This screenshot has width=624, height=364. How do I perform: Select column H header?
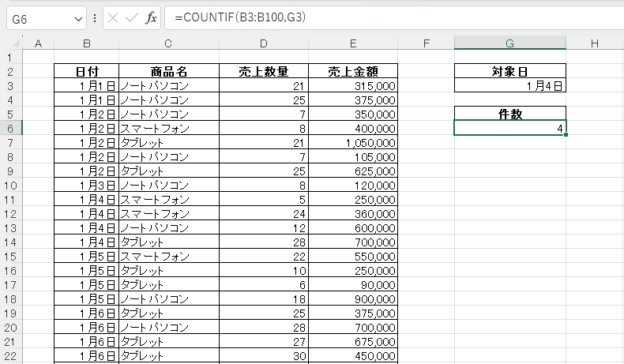pos(595,43)
